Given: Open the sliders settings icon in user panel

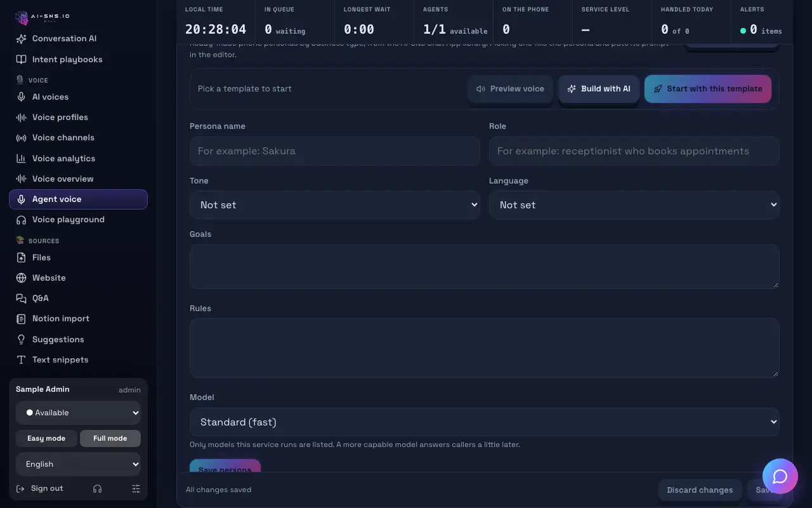Looking at the screenshot, I should tap(136, 489).
